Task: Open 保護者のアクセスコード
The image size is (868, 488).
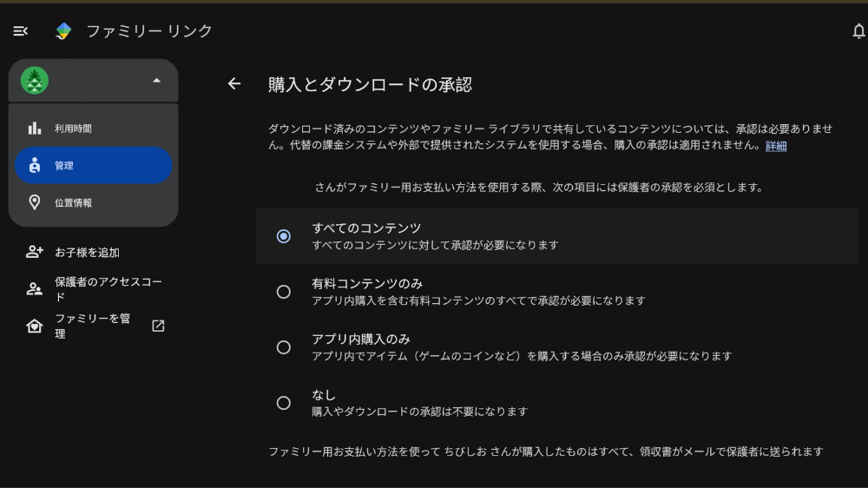Action: pyautogui.click(x=94, y=289)
